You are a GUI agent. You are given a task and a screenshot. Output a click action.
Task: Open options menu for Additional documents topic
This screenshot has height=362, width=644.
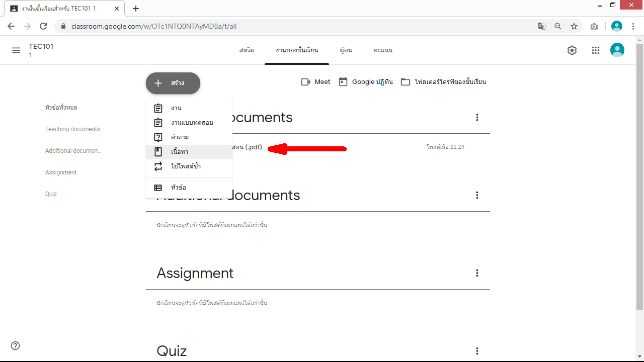pos(477,195)
